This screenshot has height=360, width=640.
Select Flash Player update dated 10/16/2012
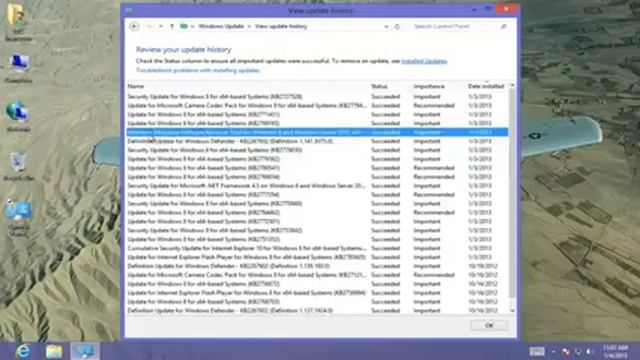[x=317, y=293]
